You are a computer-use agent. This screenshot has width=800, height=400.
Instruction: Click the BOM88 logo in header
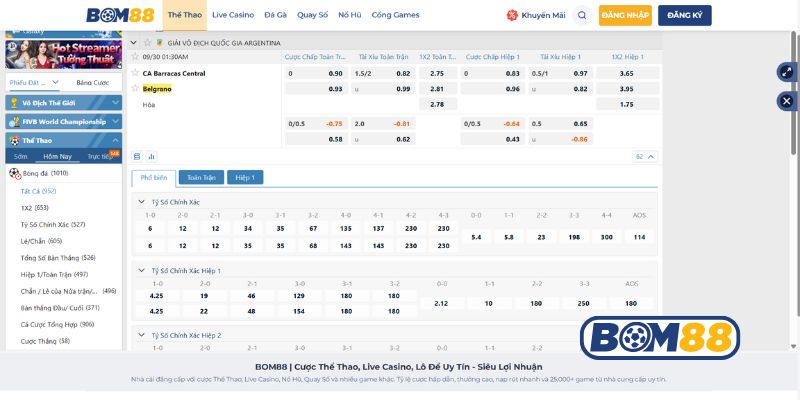click(x=118, y=15)
